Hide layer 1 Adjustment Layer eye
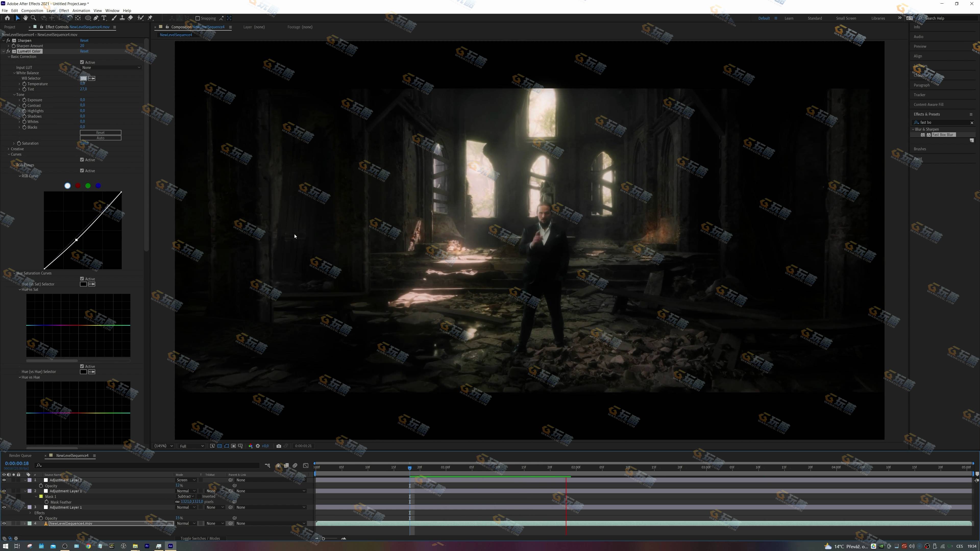Viewport: 980px width, 551px height. (x=4, y=480)
